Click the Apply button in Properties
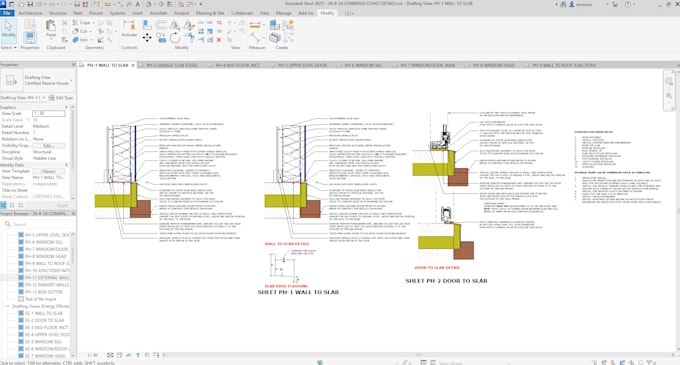 (62, 205)
